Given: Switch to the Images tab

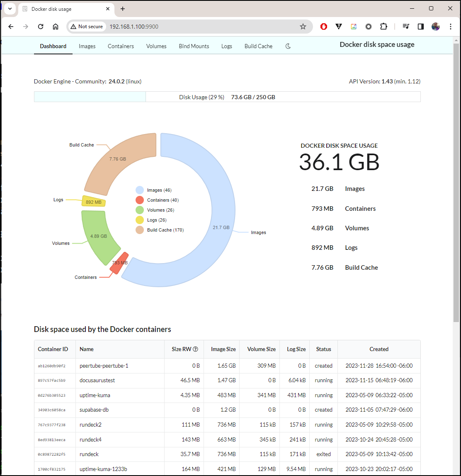Looking at the screenshot, I should (x=87, y=46).
